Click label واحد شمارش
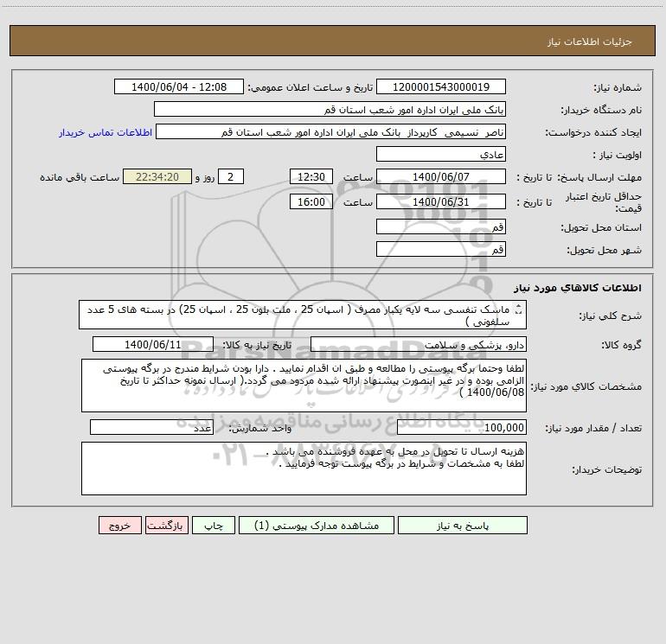Screen dimensions: 666x644 coord(260,428)
